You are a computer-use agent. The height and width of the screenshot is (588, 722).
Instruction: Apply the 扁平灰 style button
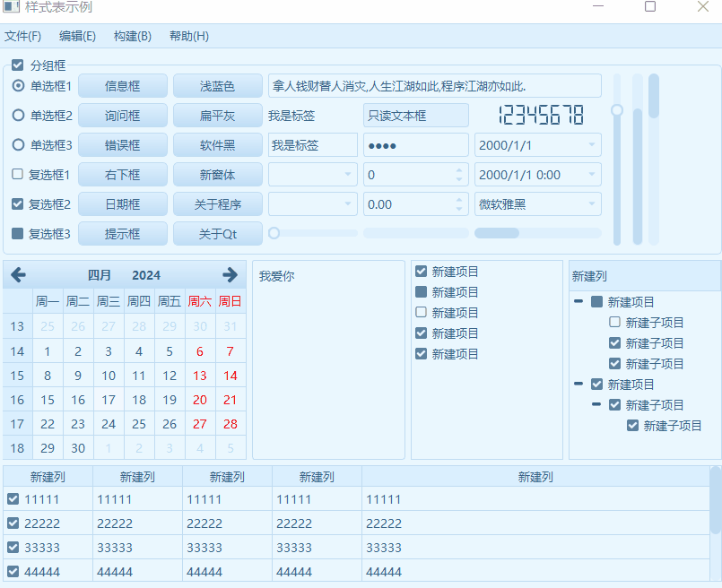point(218,115)
